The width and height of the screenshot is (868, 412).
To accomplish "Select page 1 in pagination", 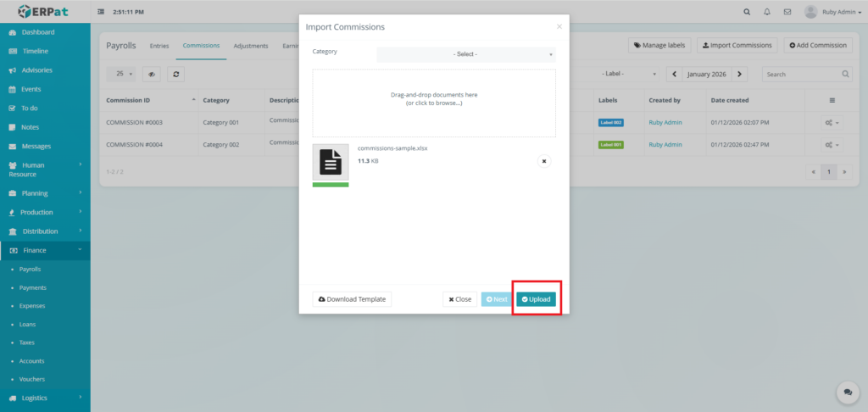I will 829,172.
